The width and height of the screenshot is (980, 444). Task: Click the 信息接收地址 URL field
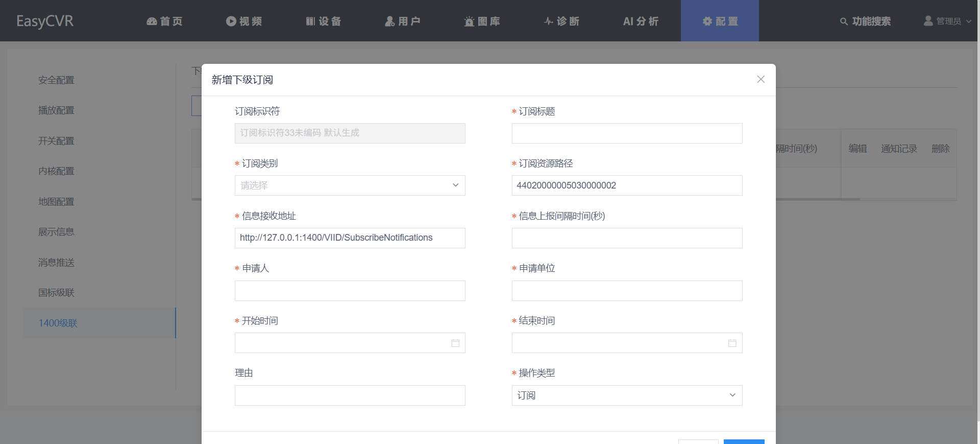pyautogui.click(x=350, y=238)
